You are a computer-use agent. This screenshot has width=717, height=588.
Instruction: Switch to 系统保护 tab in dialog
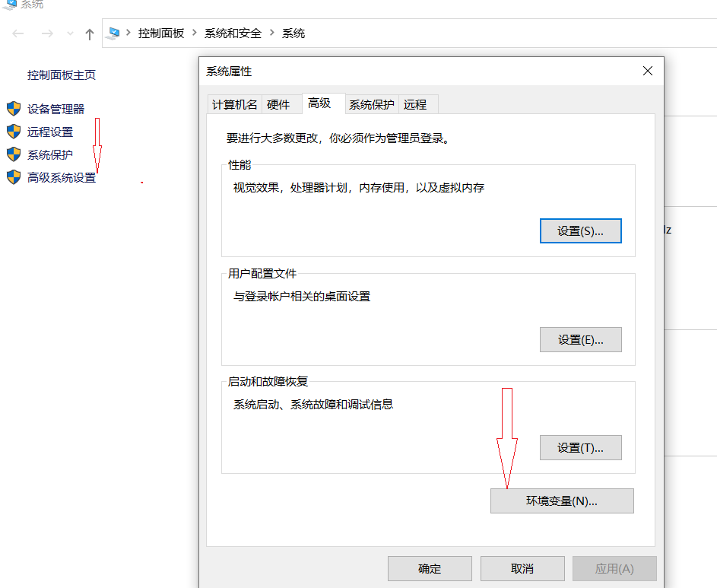[372, 104]
